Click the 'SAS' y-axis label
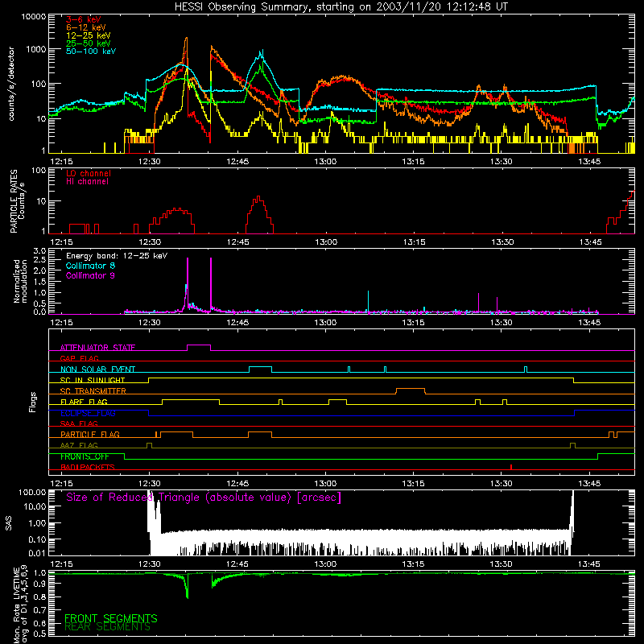The width and height of the screenshot is (644, 644). 9,523
